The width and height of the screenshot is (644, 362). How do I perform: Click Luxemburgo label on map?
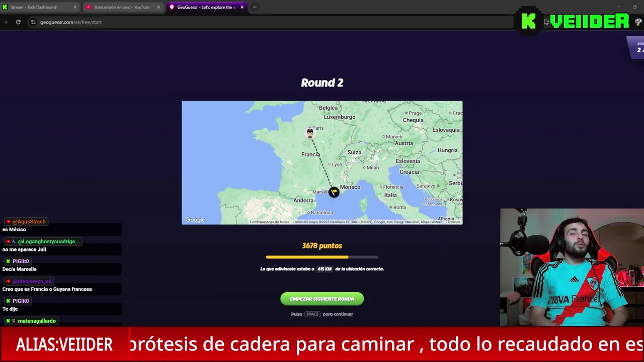(340, 117)
